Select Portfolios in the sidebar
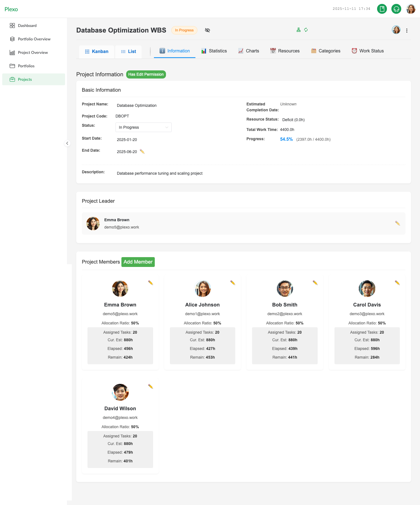The height and width of the screenshot is (505, 420). [x=34, y=66]
